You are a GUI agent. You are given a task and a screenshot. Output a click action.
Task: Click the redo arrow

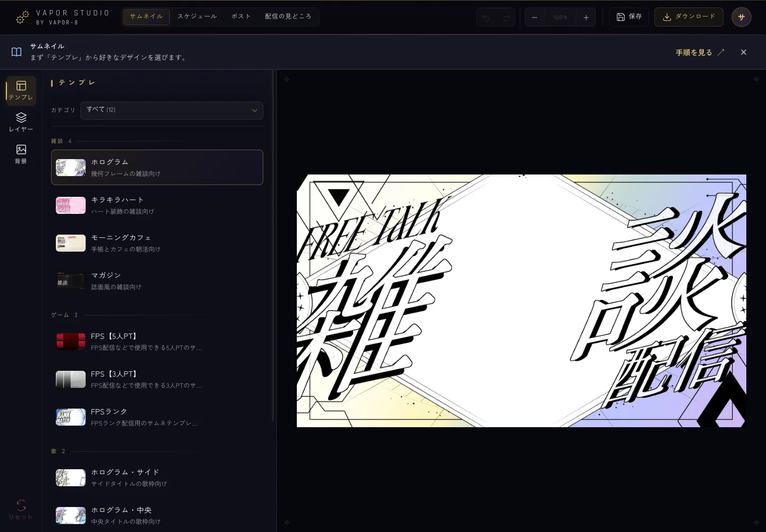click(x=506, y=18)
